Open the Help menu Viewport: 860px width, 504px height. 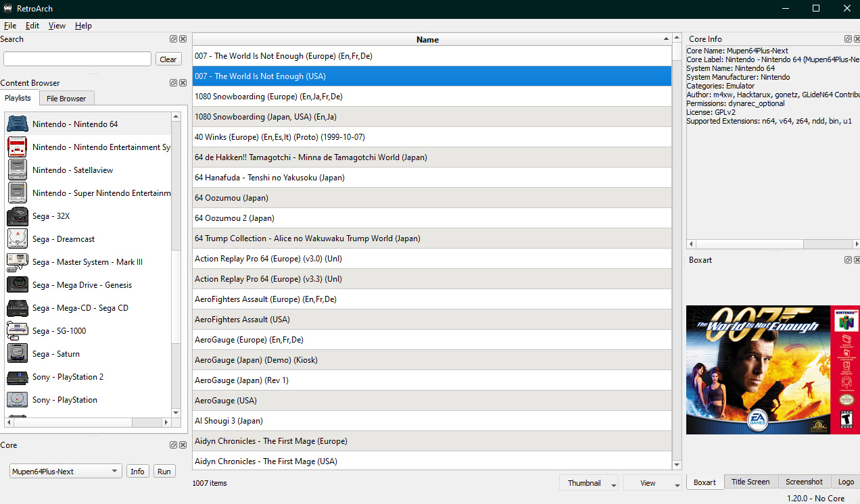coord(83,26)
